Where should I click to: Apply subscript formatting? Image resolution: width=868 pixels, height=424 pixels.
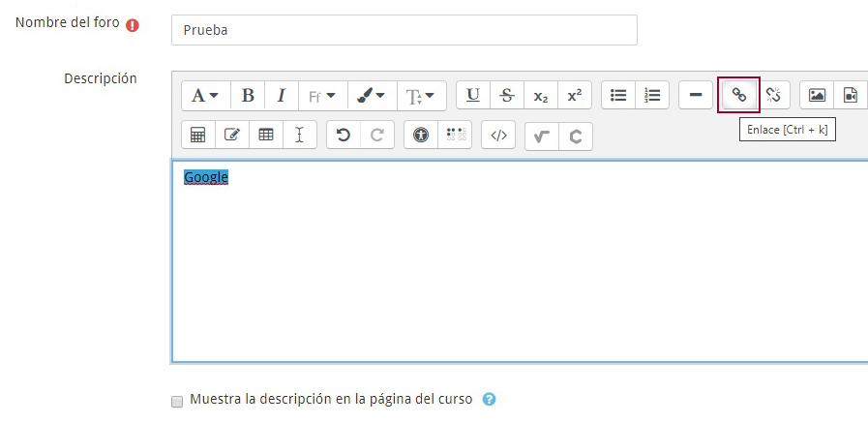[x=541, y=95]
